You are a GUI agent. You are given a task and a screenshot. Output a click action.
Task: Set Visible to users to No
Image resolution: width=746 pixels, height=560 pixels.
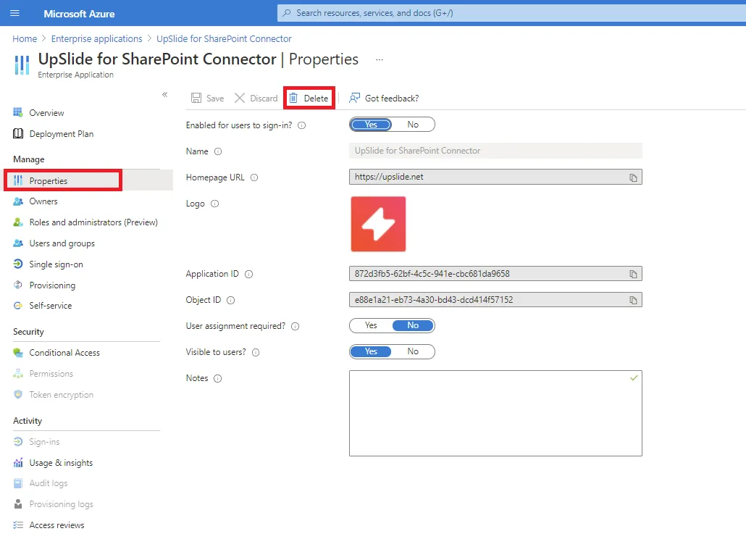[x=413, y=351]
